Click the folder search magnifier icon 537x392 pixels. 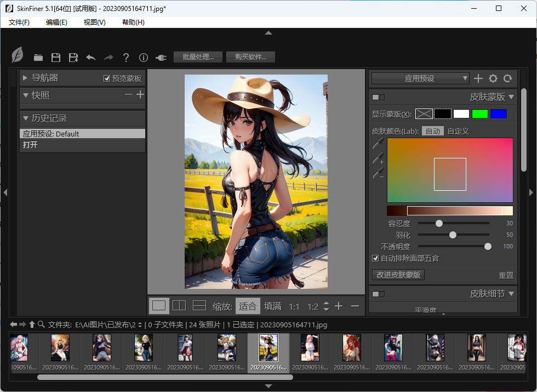point(41,324)
